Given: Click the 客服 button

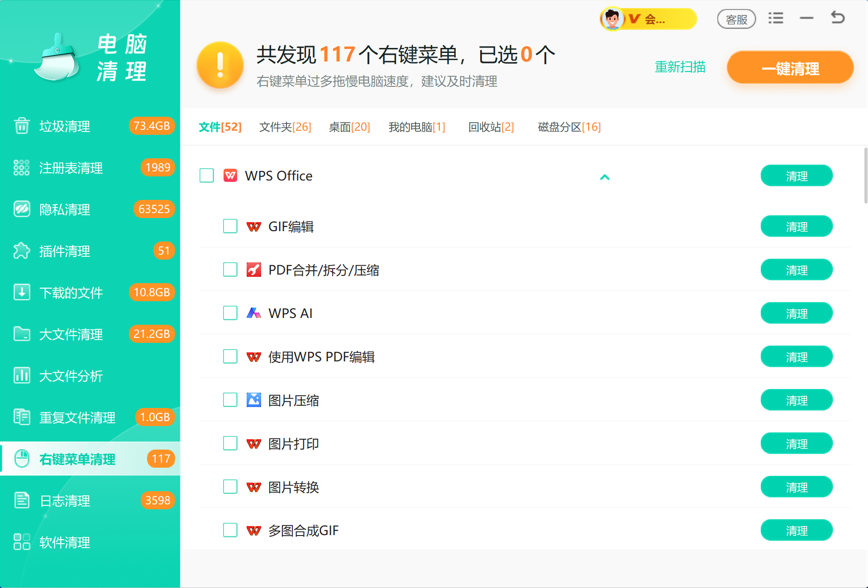Looking at the screenshot, I should pos(736,19).
